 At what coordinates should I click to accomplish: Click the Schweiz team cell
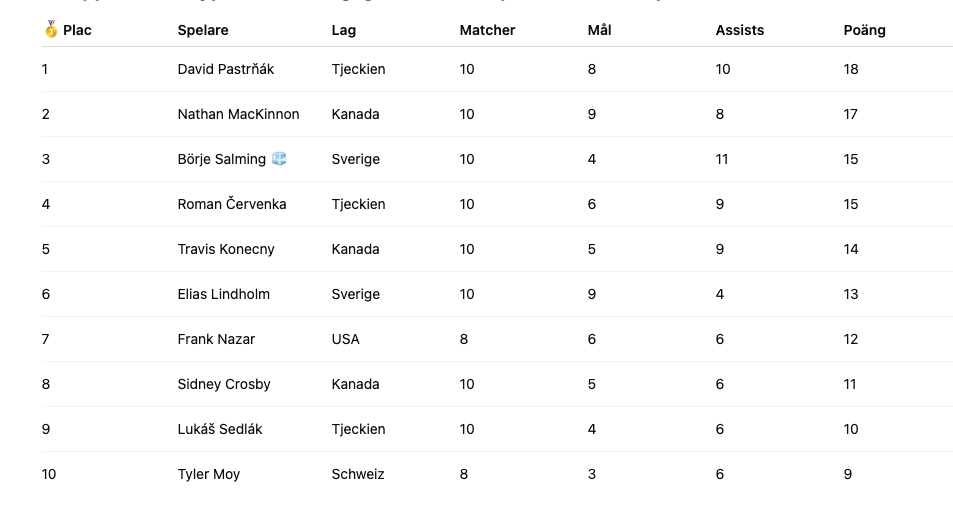(358, 474)
